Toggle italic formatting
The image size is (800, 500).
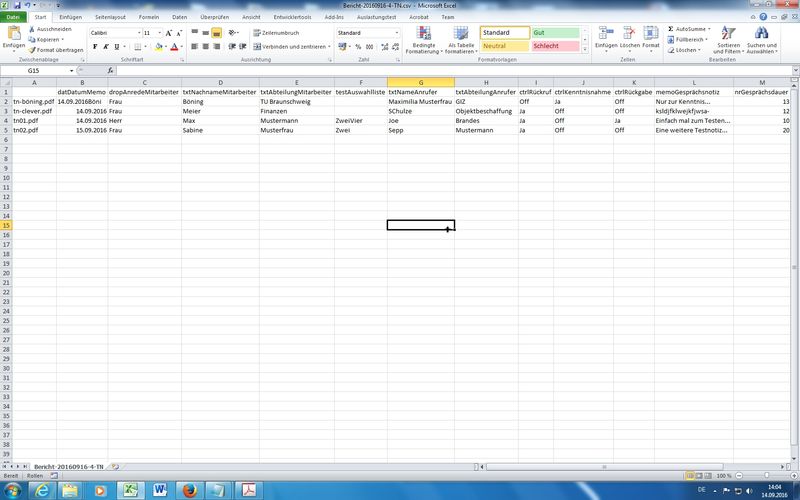pyautogui.click(x=106, y=46)
